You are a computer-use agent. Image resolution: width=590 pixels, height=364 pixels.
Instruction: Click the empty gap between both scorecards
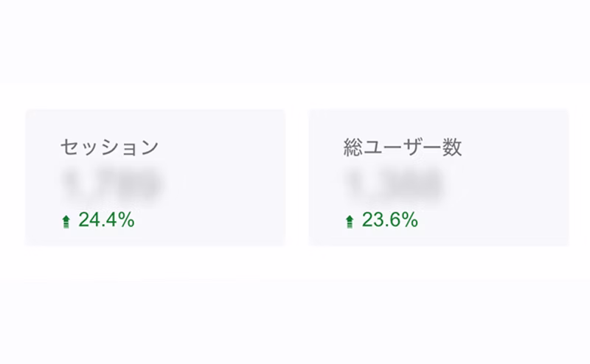coord(296,177)
